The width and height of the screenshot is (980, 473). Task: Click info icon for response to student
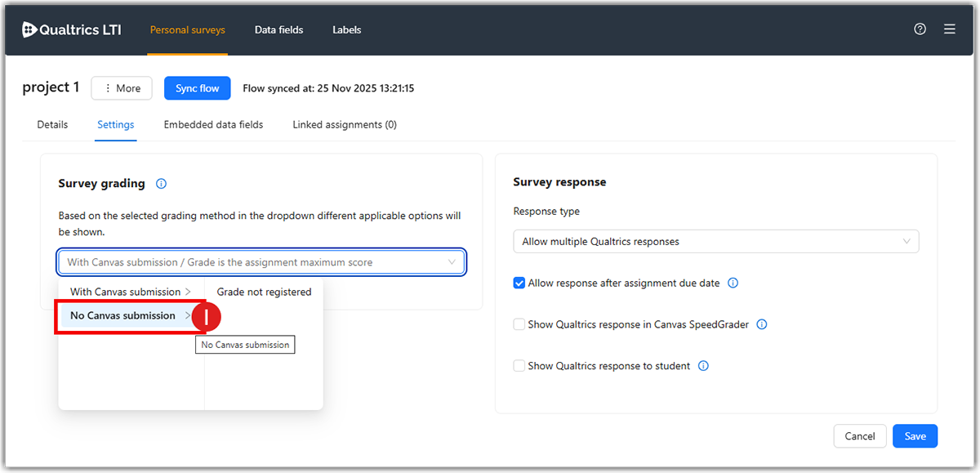[x=703, y=366]
